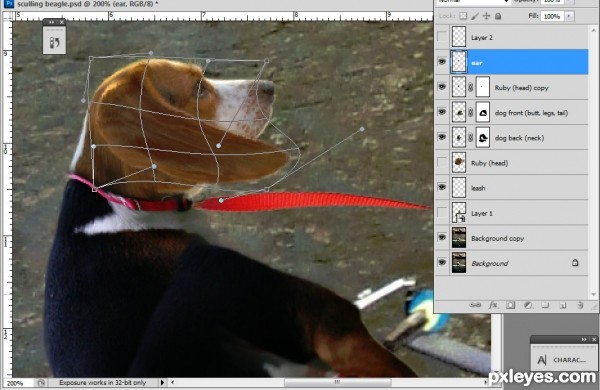Open the collapsed floating panel icon over the canvas
Screen dimensions: 600x390
54,41
